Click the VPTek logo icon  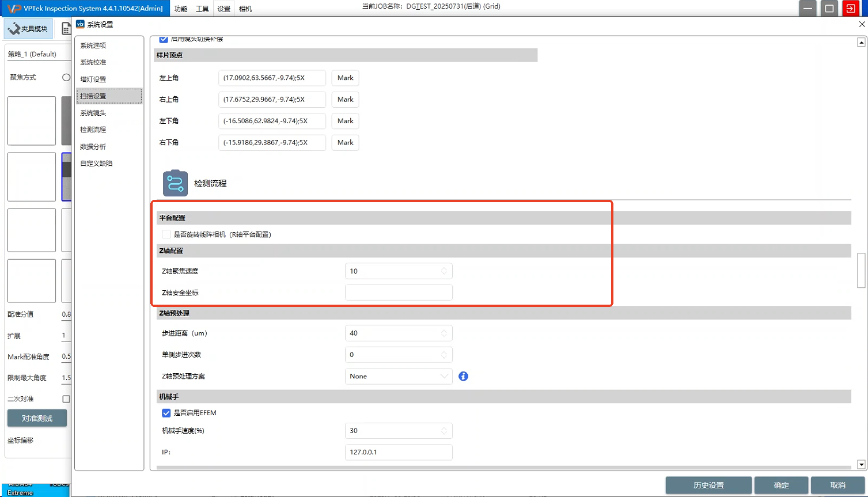(x=13, y=8)
